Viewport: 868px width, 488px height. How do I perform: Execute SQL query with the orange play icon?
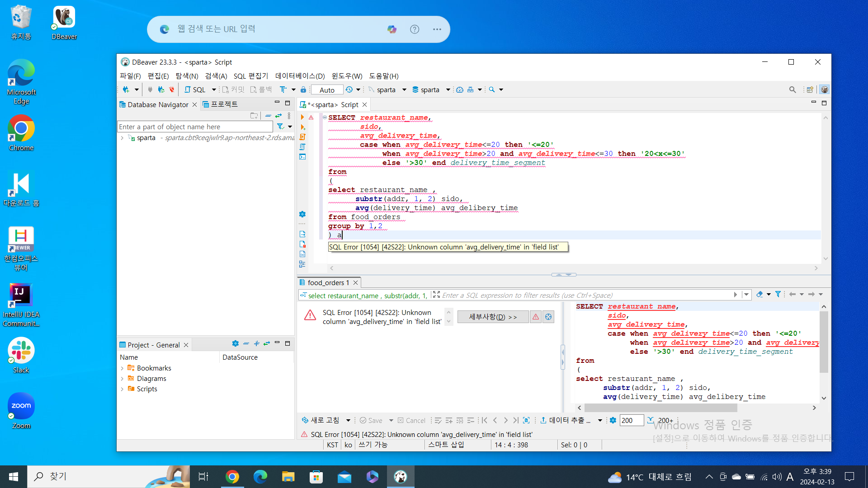tap(302, 117)
